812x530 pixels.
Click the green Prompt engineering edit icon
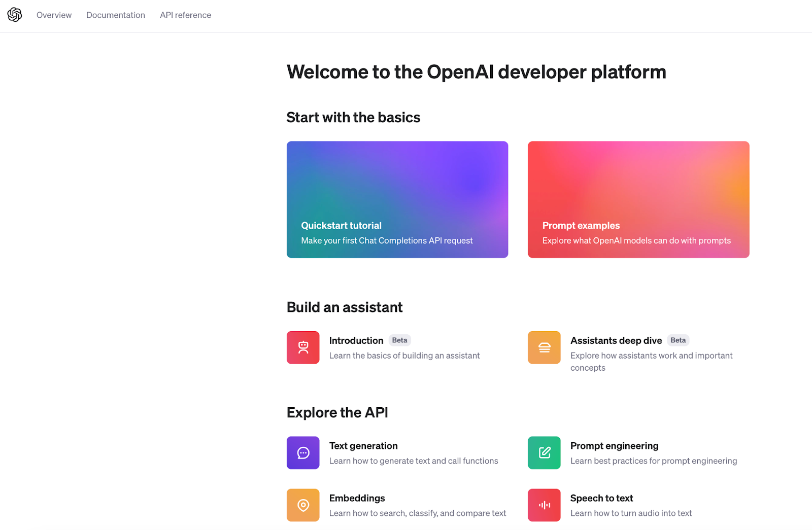(544, 453)
